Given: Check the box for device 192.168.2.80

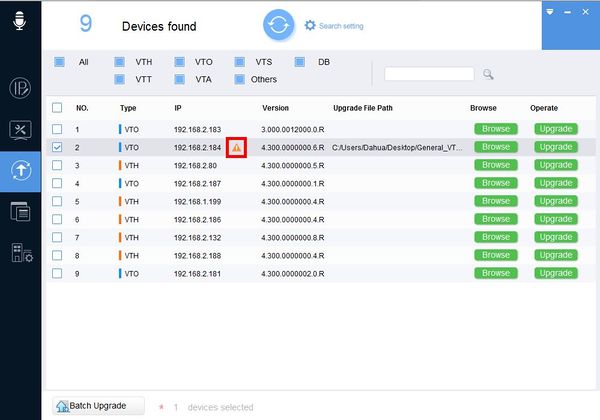Looking at the screenshot, I should 57,165.
